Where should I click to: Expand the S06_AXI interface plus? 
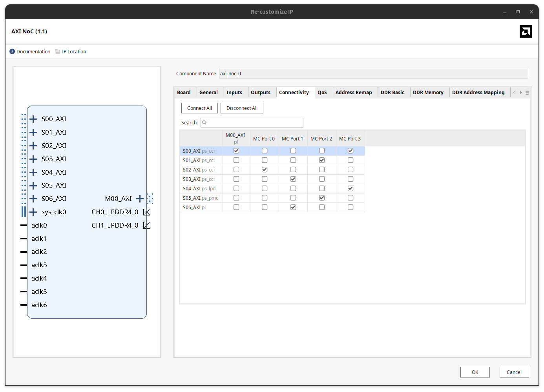(x=33, y=199)
